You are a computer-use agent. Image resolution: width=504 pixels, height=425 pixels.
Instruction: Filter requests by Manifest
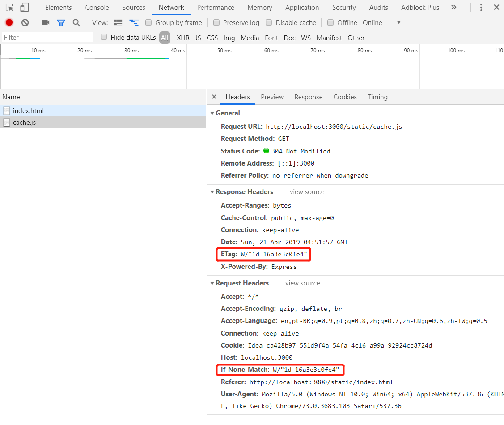[x=329, y=38]
